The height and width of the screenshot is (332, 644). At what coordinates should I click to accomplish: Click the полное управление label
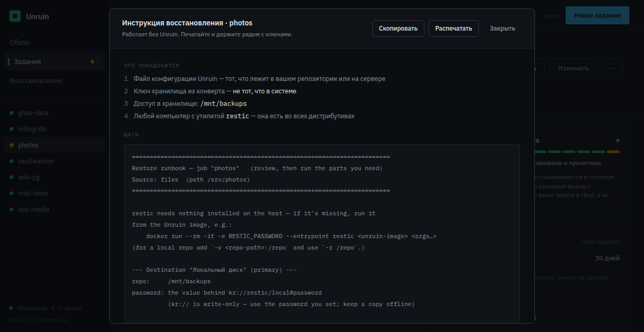click(x=38, y=320)
